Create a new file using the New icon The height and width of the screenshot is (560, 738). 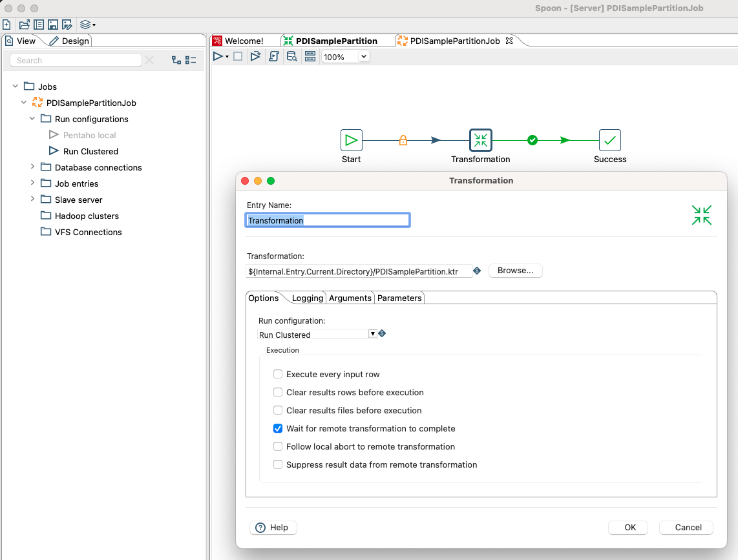click(6, 24)
